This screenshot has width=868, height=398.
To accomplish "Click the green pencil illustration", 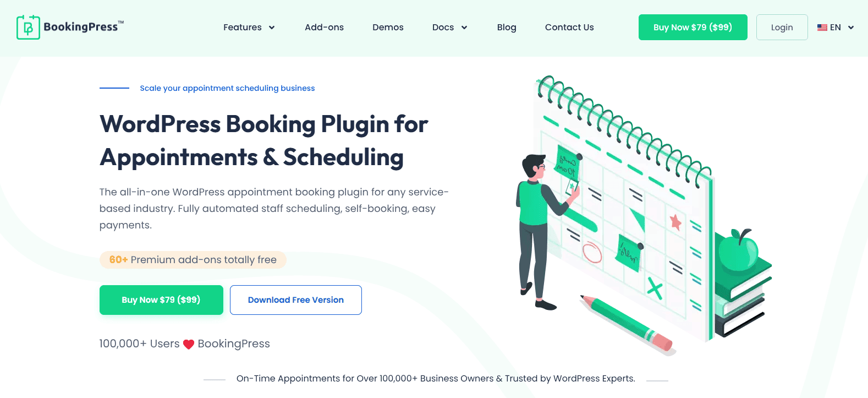I will 627,325.
